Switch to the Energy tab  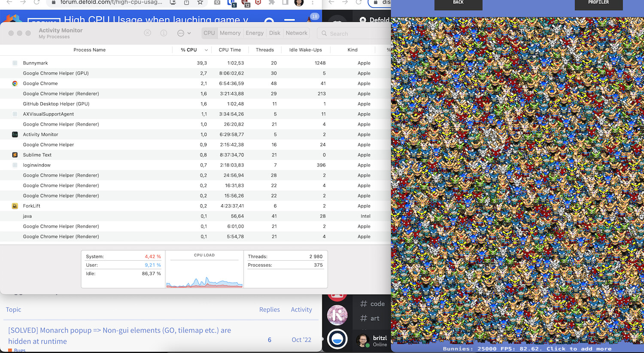click(x=255, y=33)
